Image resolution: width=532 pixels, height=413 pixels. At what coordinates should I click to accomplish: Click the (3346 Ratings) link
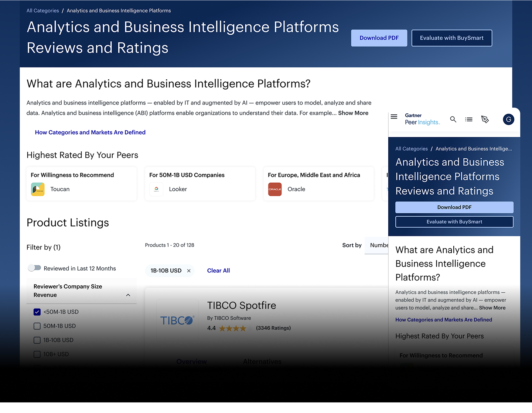point(273,328)
